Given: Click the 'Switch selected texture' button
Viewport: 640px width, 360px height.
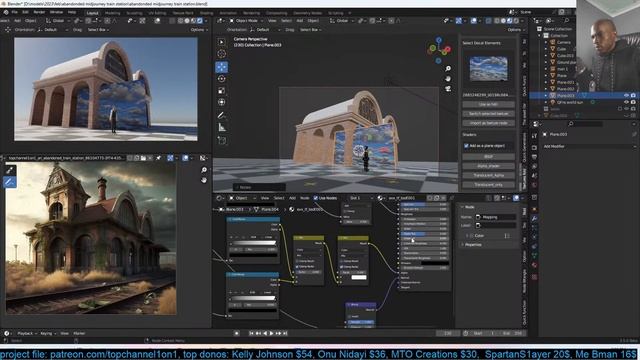Looking at the screenshot, I should click(489, 113).
